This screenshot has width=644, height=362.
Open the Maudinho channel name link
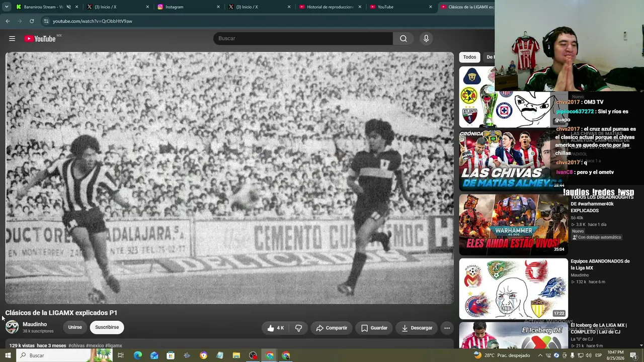[x=35, y=324]
